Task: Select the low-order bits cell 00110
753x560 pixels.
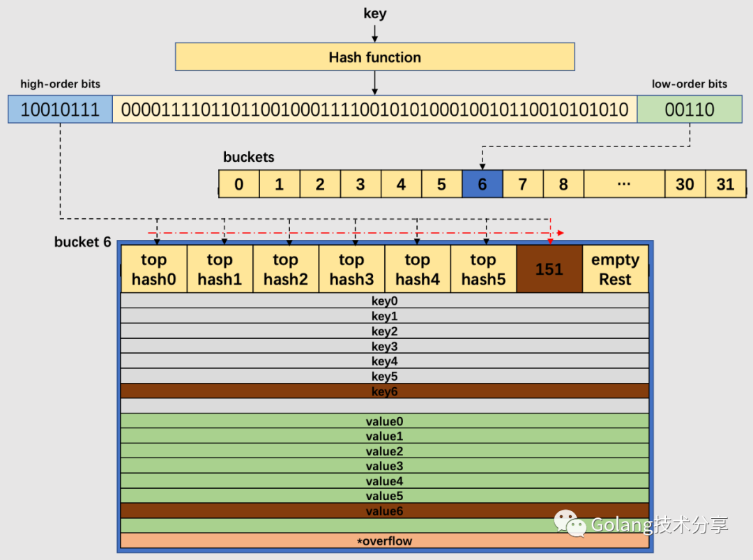Action: click(x=690, y=109)
